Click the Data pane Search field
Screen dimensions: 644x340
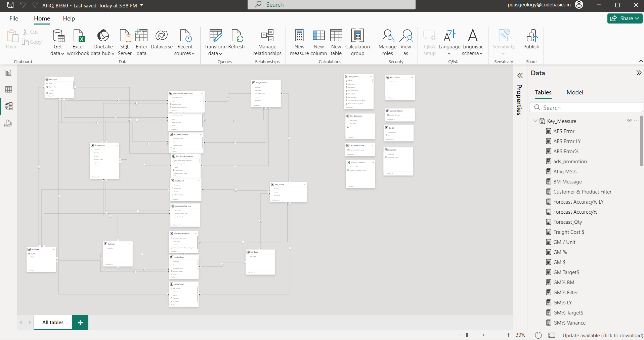point(586,108)
